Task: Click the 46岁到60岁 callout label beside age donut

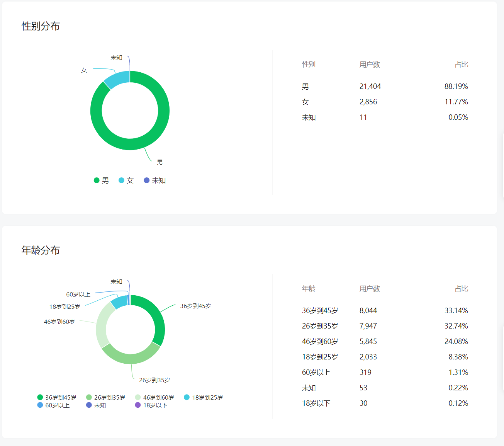Action: [59, 322]
